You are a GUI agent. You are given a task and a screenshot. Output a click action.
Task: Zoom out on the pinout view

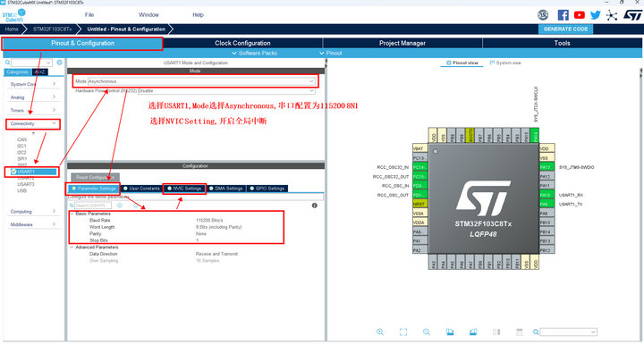click(x=427, y=331)
